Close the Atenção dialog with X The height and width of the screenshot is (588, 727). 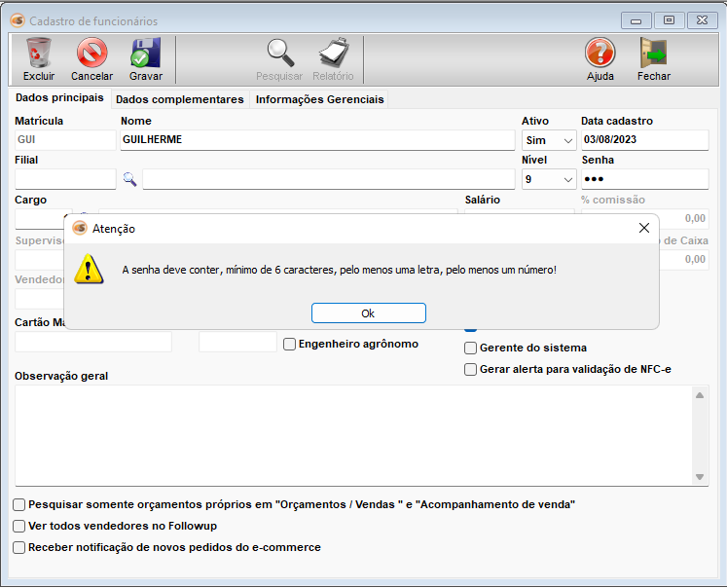643,228
